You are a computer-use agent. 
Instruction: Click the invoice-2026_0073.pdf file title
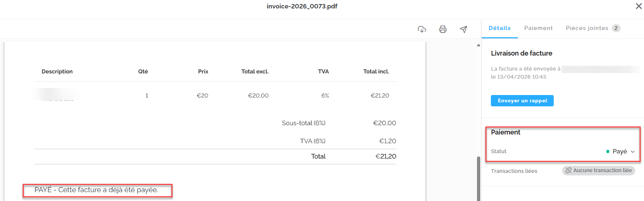click(302, 6)
